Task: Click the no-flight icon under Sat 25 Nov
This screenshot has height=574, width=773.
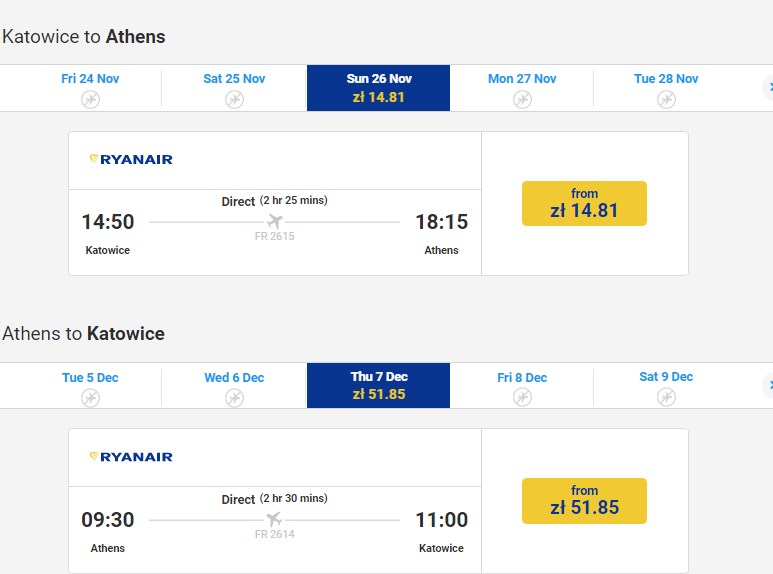Action: [234, 99]
